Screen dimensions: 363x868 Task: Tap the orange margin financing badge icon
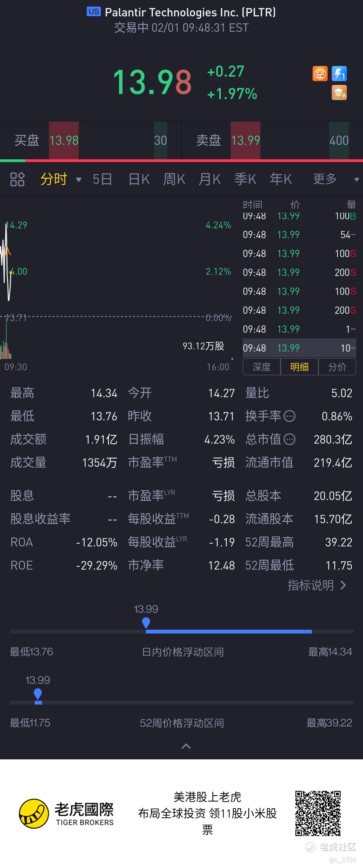click(320, 73)
